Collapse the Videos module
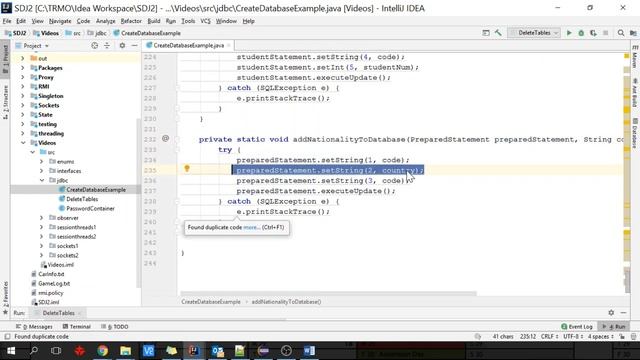This screenshot has height=360, width=640. (x=23, y=143)
